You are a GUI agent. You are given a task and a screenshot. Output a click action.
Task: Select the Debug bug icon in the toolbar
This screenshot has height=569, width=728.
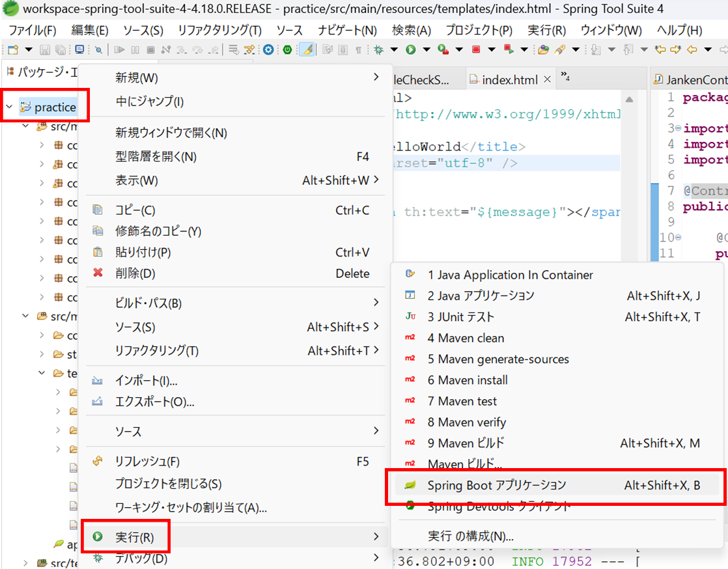pyautogui.click(x=378, y=49)
